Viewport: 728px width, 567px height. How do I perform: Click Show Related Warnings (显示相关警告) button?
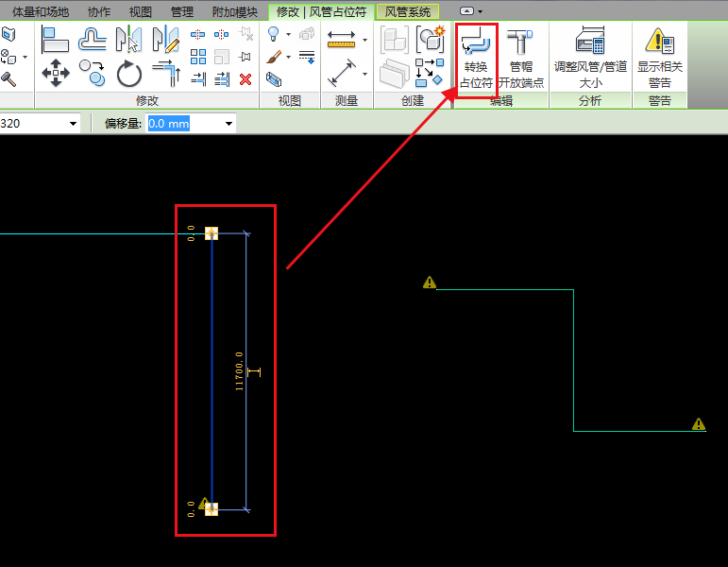click(660, 58)
